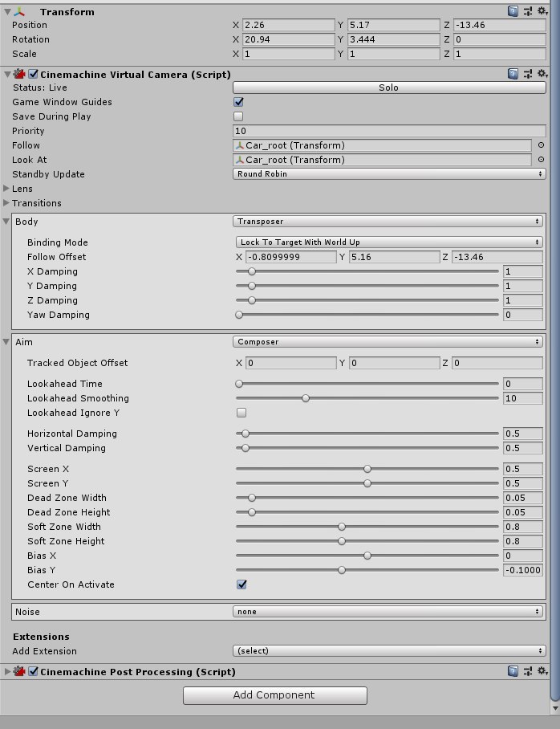The height and width of the screenshot is (729, 560).
Task: Open the Standby Update Round Robin dropdown
Action: [389, 174]
